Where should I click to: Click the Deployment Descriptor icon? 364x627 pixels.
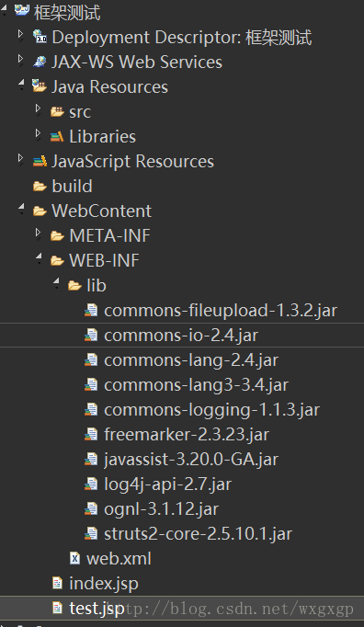click(x=40, y=37)
